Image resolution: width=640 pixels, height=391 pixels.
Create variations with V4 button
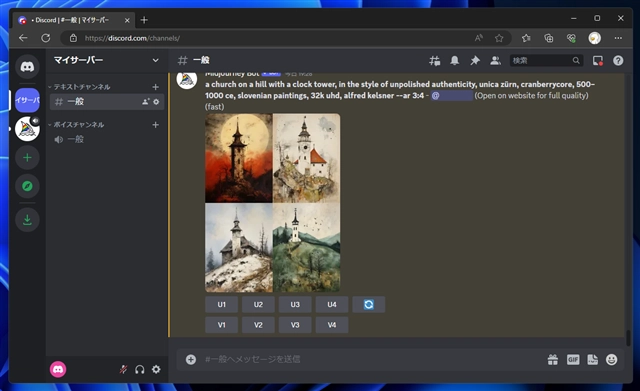[332, 325]
